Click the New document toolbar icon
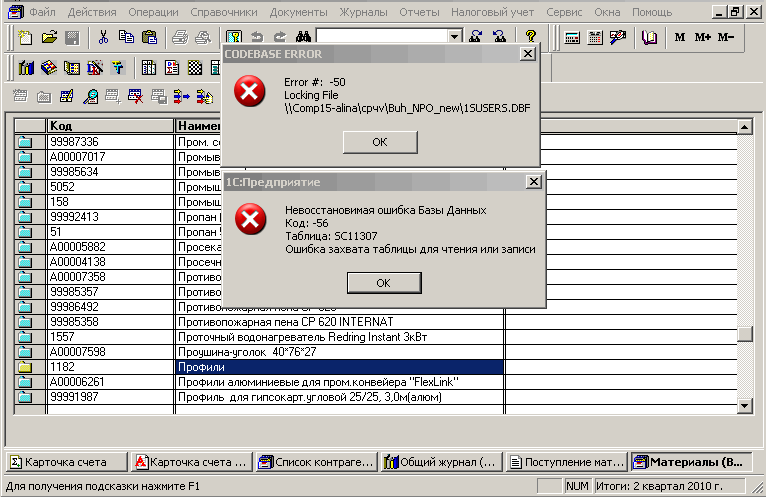Viewport: 766px width, 497px height. click(24, 38)
